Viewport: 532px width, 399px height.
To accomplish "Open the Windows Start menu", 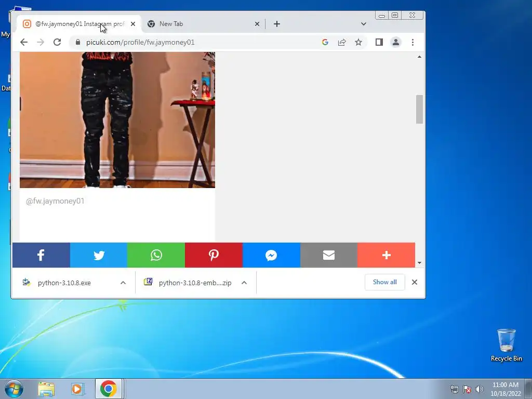I will [x=14, y=389].
